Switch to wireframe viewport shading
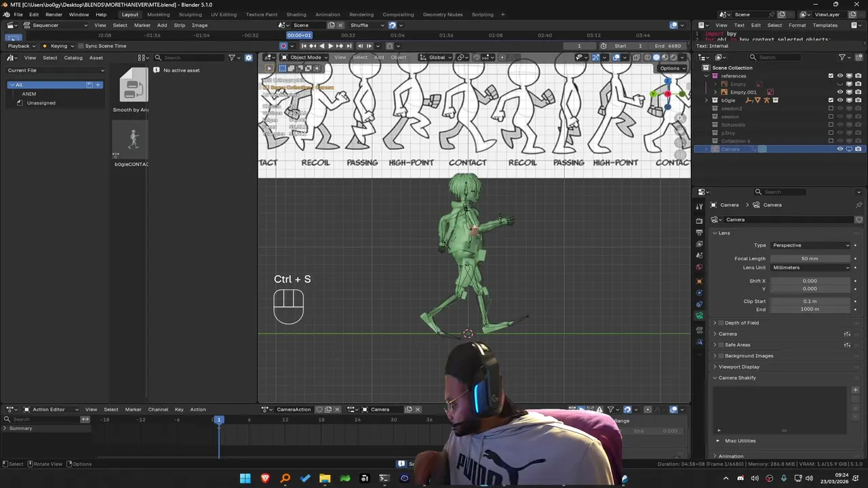 (648, 58)
